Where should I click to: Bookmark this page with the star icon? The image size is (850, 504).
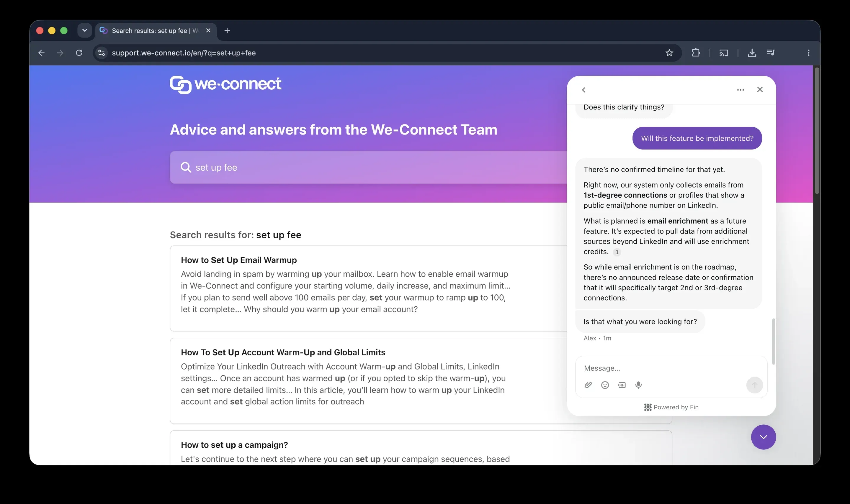pos(669,53)
